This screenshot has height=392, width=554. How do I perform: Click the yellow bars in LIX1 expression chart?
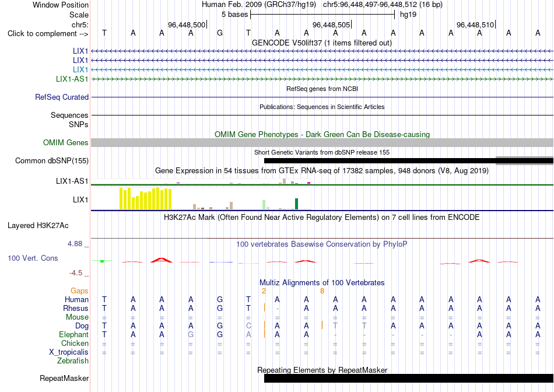(x=146, y=199)
